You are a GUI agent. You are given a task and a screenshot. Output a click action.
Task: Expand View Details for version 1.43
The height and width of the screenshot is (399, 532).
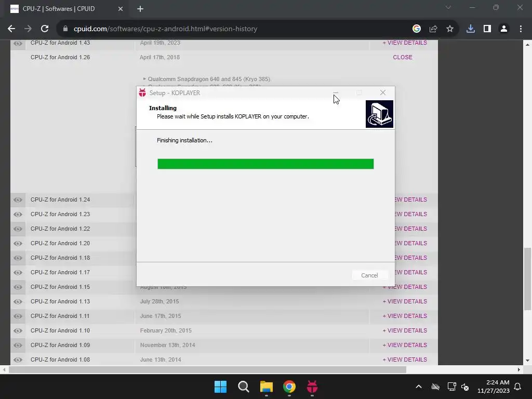(x=405, y=43)
